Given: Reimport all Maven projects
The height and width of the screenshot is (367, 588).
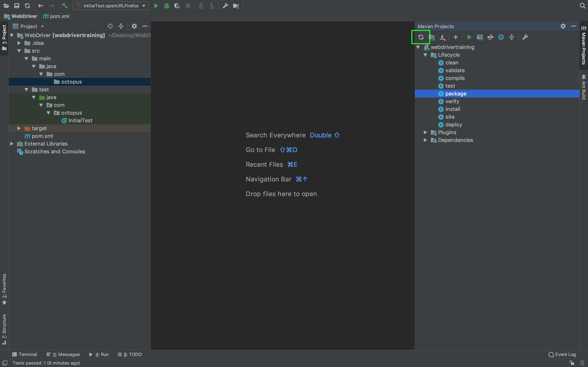Looking at the screenshot, I should [x=421, y=37].
